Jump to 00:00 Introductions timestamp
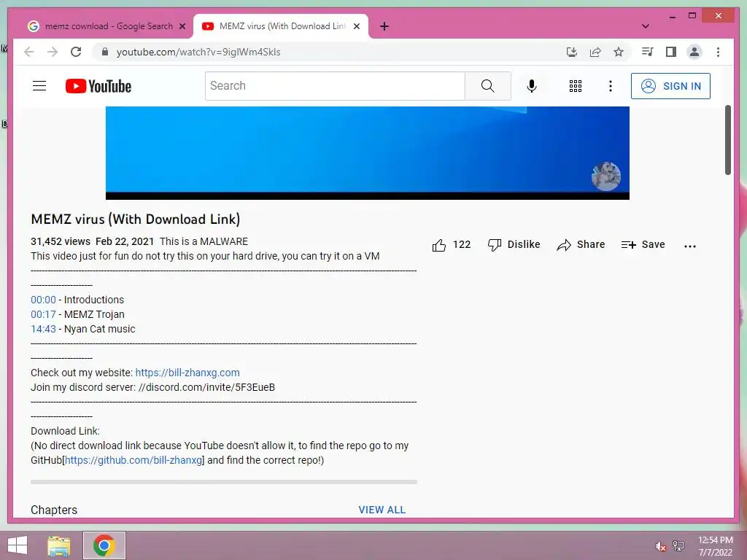The image size is (747, 560). (43, 300)
